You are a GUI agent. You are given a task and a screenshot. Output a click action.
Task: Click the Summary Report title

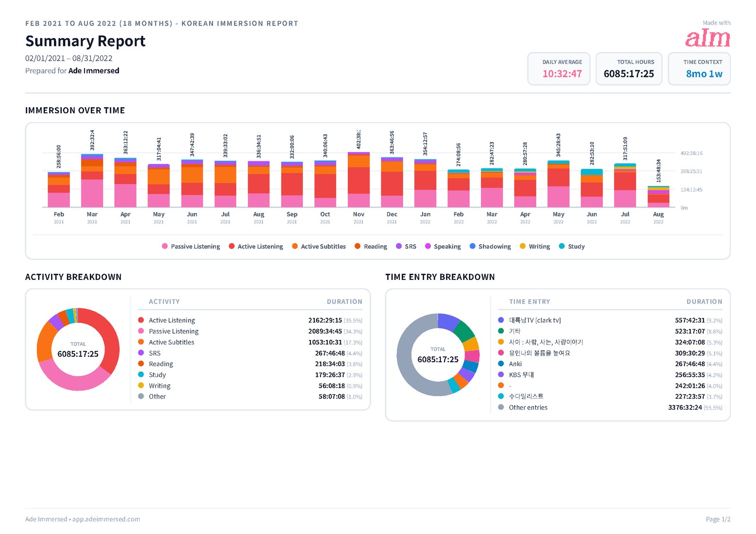coord(86,41)
